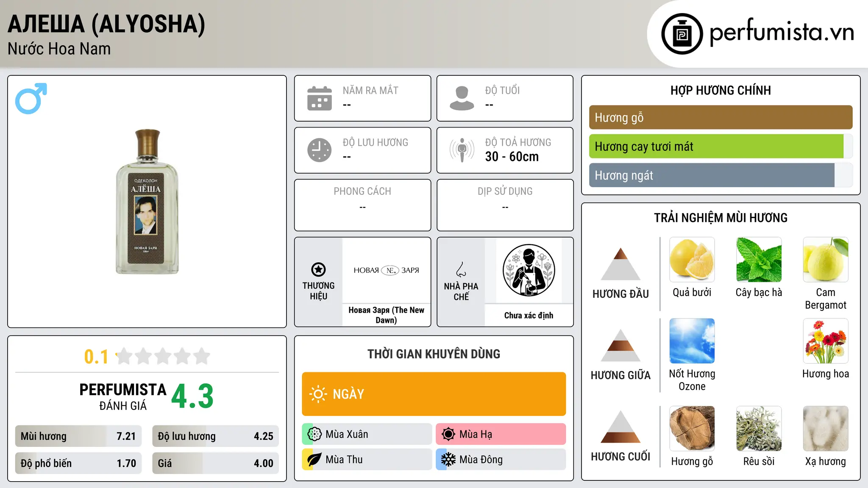Click the Xạ hương musk image
The height and width of the screenshot is (488, 868).
tap(826, 429)
